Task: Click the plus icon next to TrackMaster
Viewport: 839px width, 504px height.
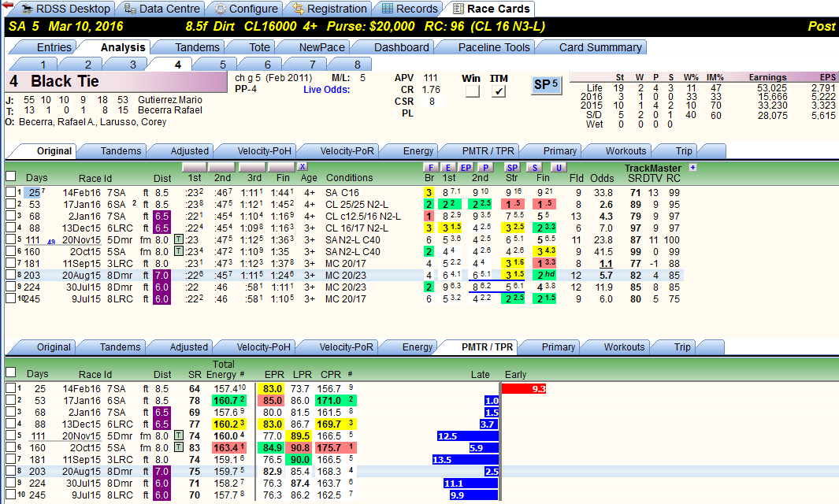Action: click(x=692, y=168)
